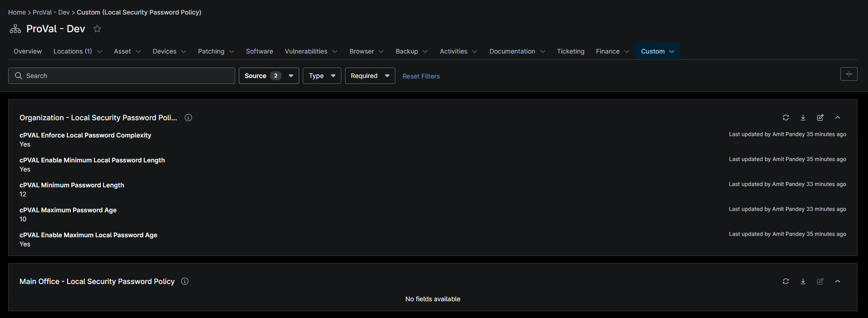This screenshot has height=318, width=868.
Task: Refresh the Organization password policy section
Action: pos(786,117)
